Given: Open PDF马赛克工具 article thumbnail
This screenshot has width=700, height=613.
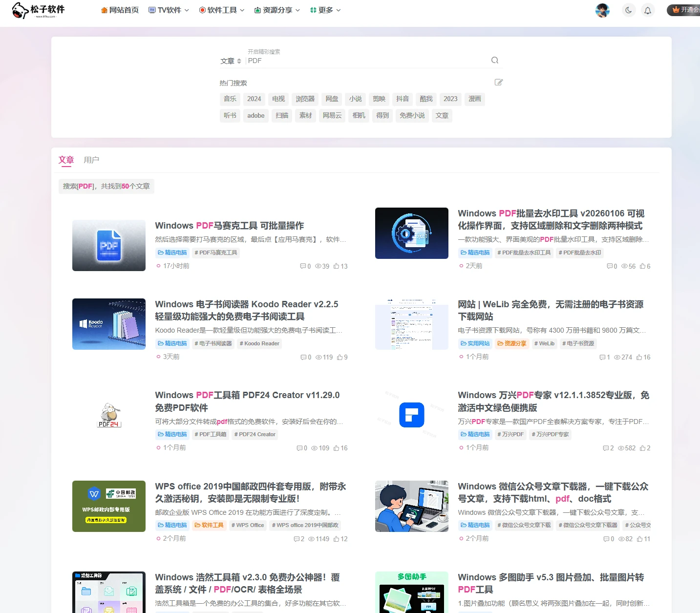Looking at the screenshot, I should (109, 245).
